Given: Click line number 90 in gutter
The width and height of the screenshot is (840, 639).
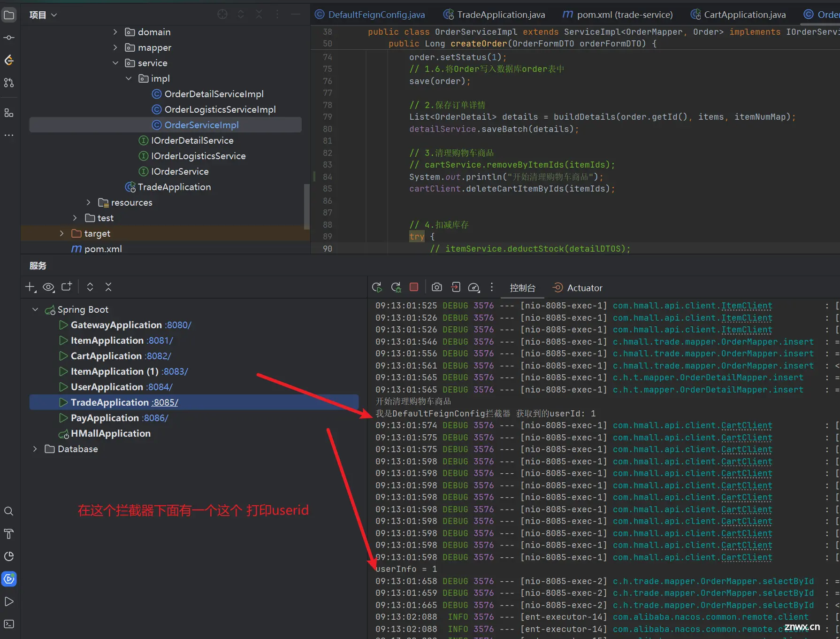Looking at the screenshot, I should (328, 249).
